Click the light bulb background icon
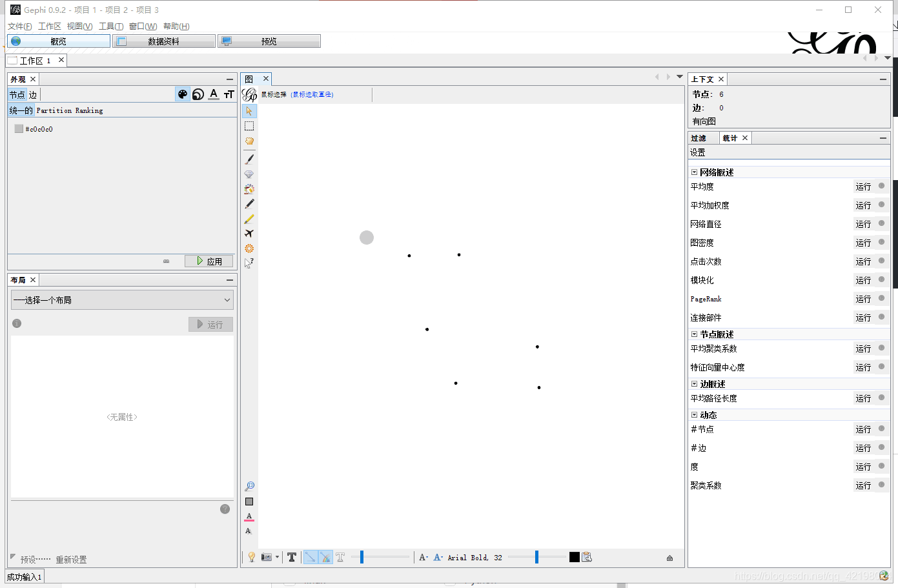Viewport: 898px width, 588px height. click(x=252, y=557)
